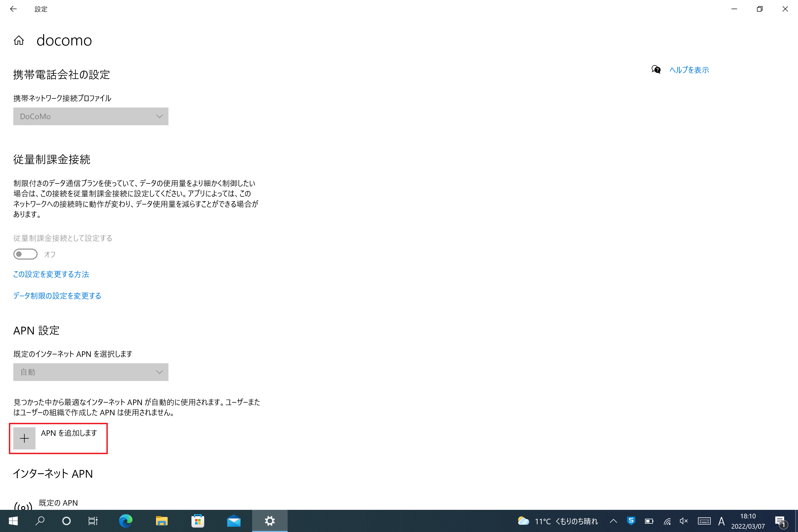Minimize the 設定 window
798x532 pixels.
tap(734, 9)
